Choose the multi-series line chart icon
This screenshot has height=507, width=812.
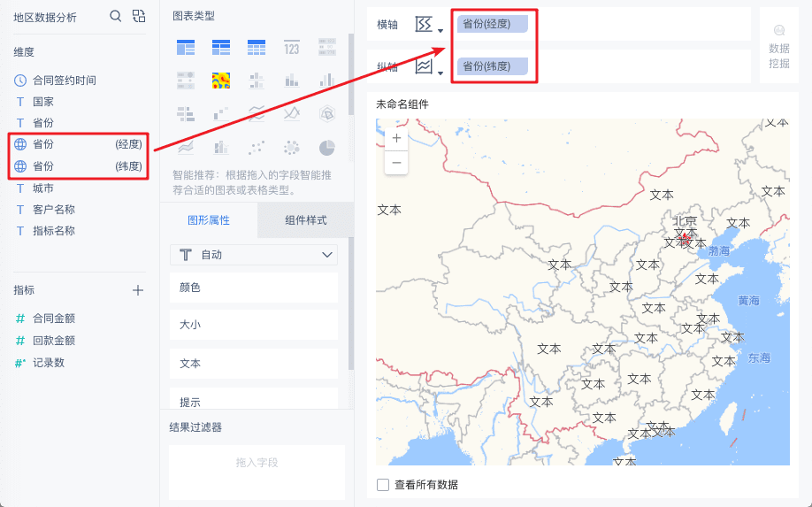[292, 114]
